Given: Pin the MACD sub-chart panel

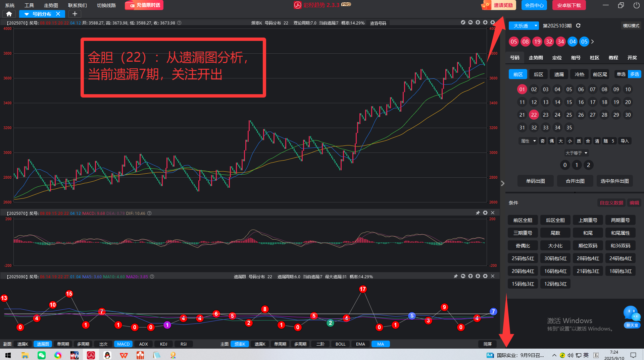Looking at the screenshot, I should coord(478,213).
